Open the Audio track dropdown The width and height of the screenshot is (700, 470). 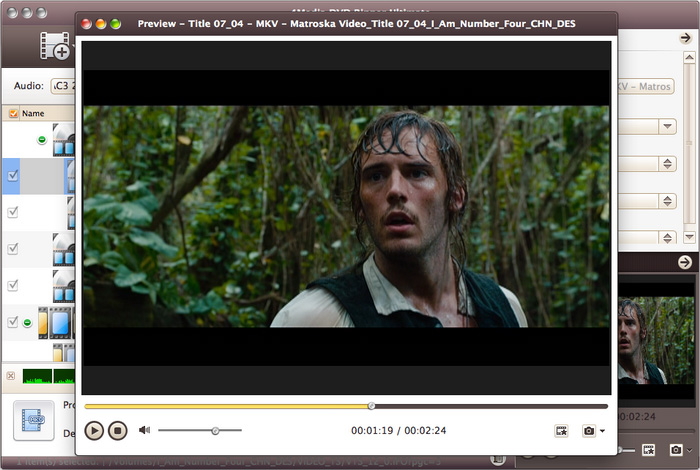(x=66, y=86)
